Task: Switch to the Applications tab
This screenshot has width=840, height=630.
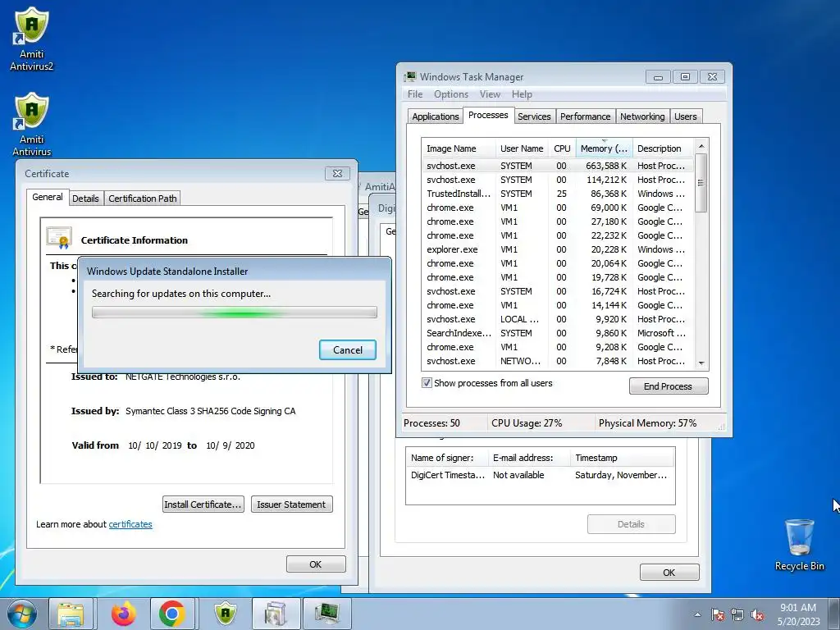Action: 435,116
